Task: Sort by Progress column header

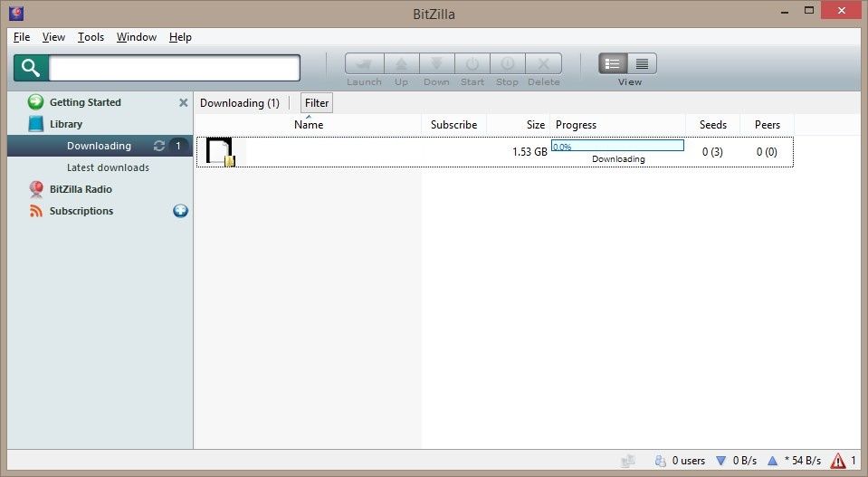Action: coord(618,125)
